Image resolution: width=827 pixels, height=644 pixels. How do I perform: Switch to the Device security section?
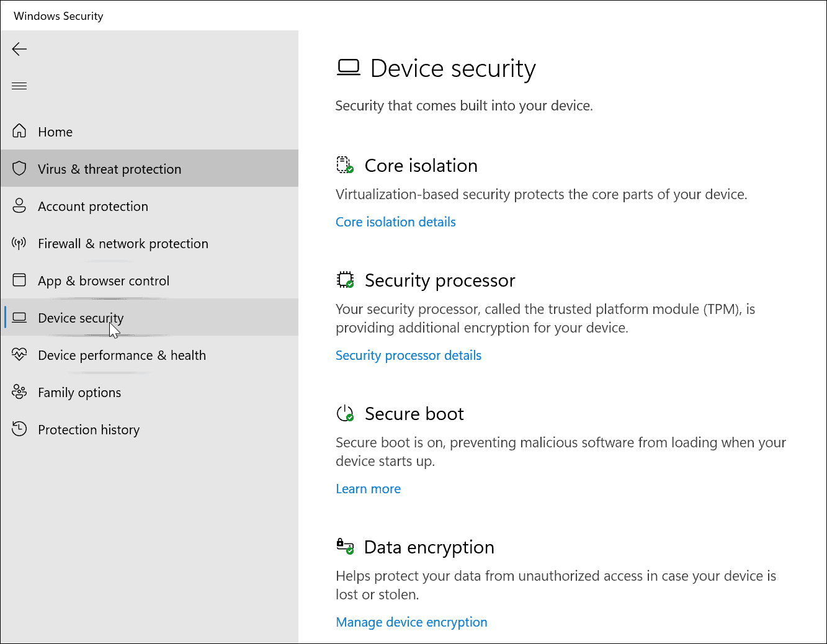click(x=81, y=317)
